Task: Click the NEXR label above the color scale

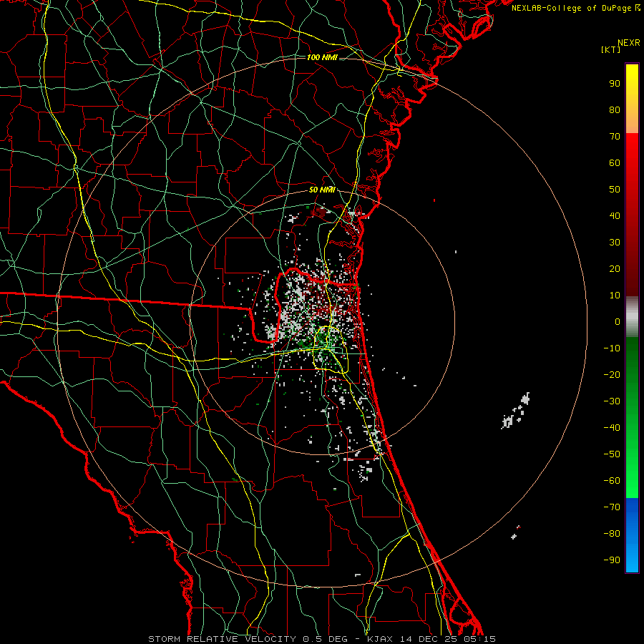Action: tap(628, 43)
